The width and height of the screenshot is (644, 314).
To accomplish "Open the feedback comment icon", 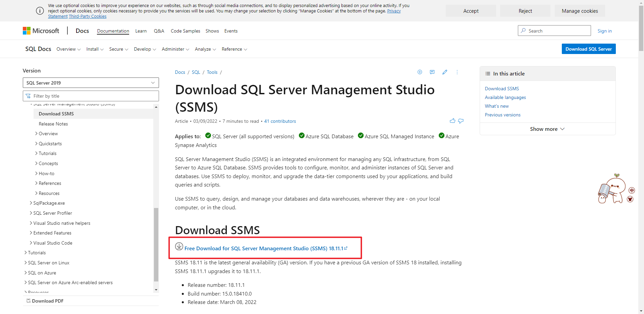I will coord(432,72).
